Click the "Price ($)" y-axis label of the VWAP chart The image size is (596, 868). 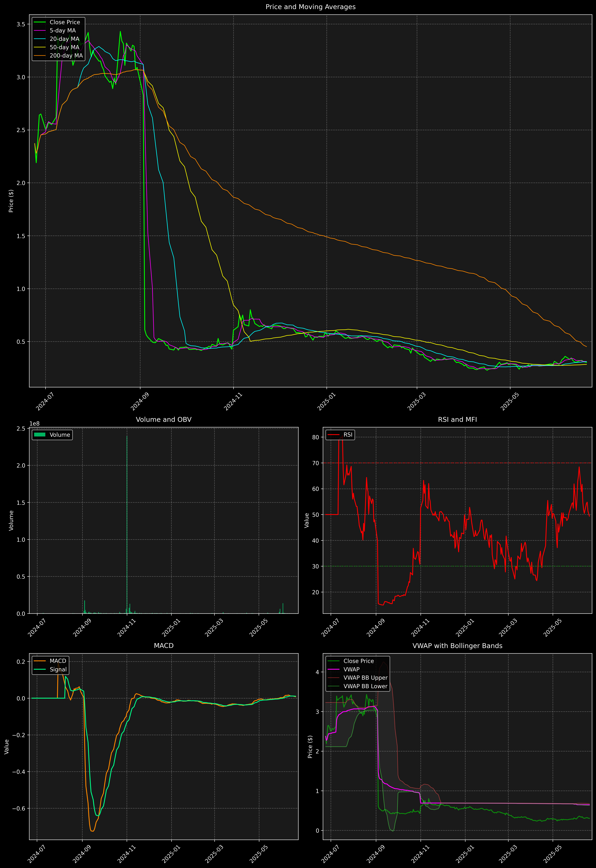(x=310, y=747)
